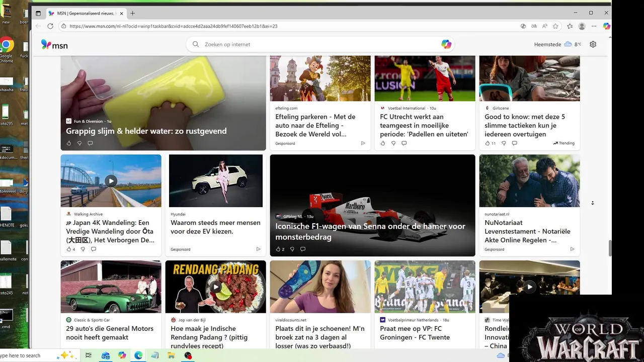Open Copilot sidebar in Edge toolbar
This screenshot has height=362, width=644.
click(x=607, y=26)
